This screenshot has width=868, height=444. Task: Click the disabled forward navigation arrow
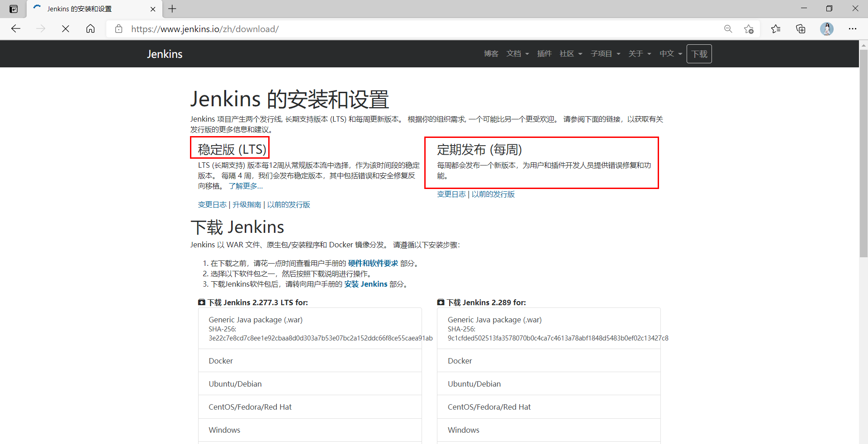point(41,29)
